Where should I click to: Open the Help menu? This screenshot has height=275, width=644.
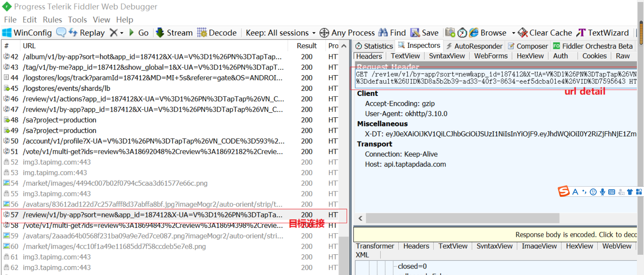coord(125,20)
